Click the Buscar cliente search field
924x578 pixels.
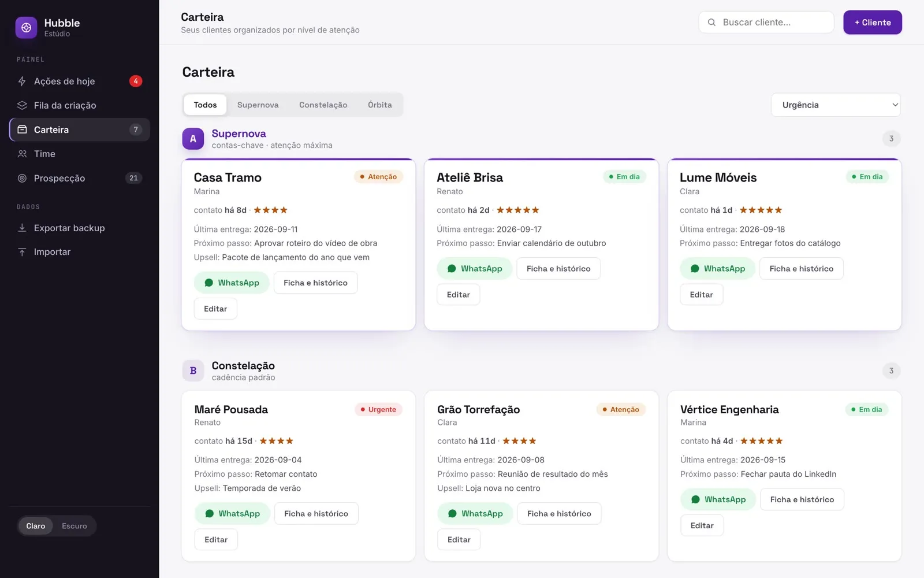(x=766, y=23)
